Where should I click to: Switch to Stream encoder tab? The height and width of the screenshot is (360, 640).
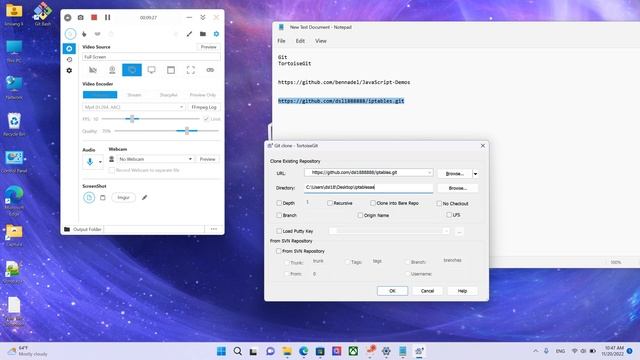point(134,95)
